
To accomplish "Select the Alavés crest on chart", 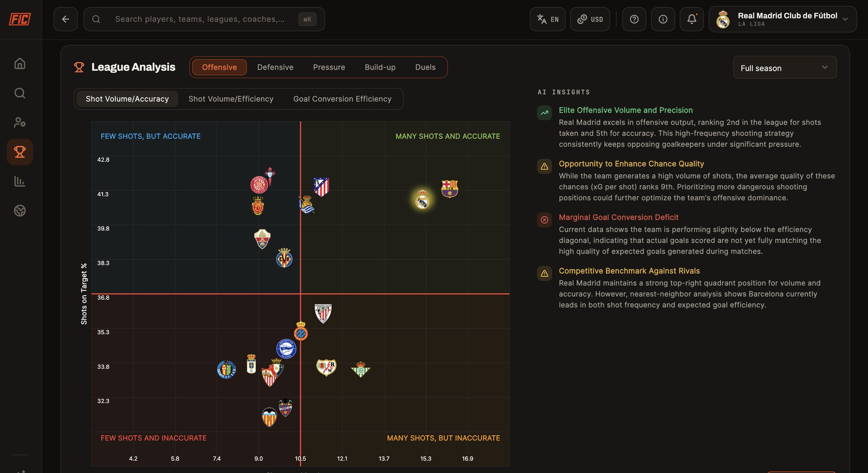I will click(x=287, y=349).
